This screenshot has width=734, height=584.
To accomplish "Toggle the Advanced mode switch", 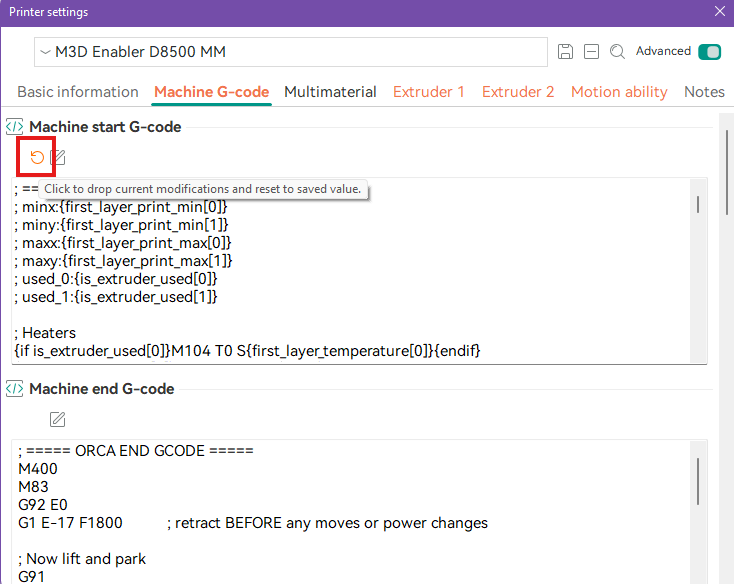I will tap(709, 52).
